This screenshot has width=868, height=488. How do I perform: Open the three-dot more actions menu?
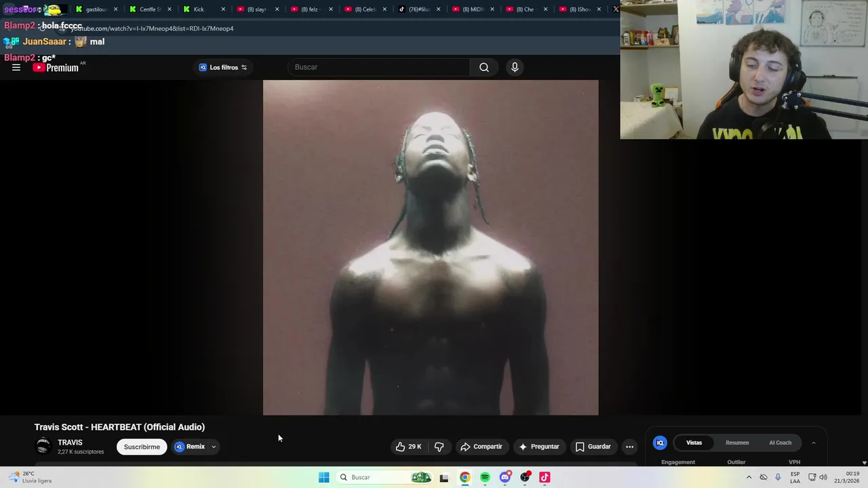[x=629, y=447]
